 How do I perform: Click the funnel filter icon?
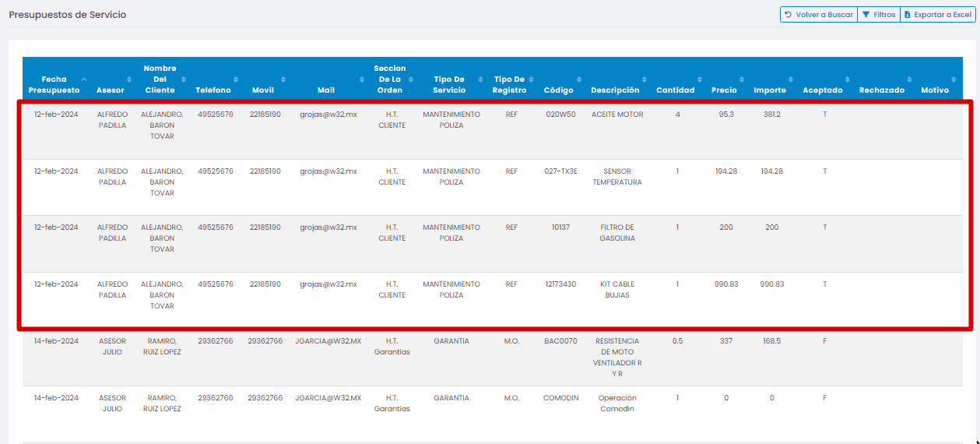pyautogui.click(x=866, y=15)
